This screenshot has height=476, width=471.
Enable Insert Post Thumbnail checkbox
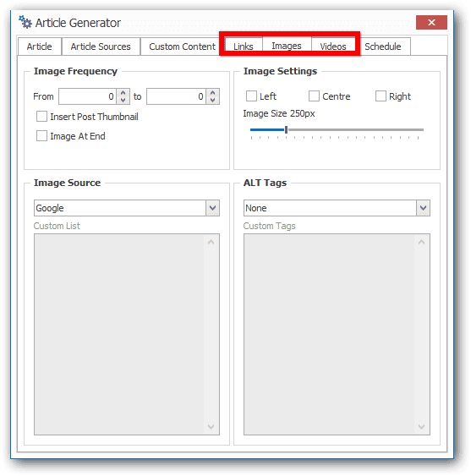[41, 117]
